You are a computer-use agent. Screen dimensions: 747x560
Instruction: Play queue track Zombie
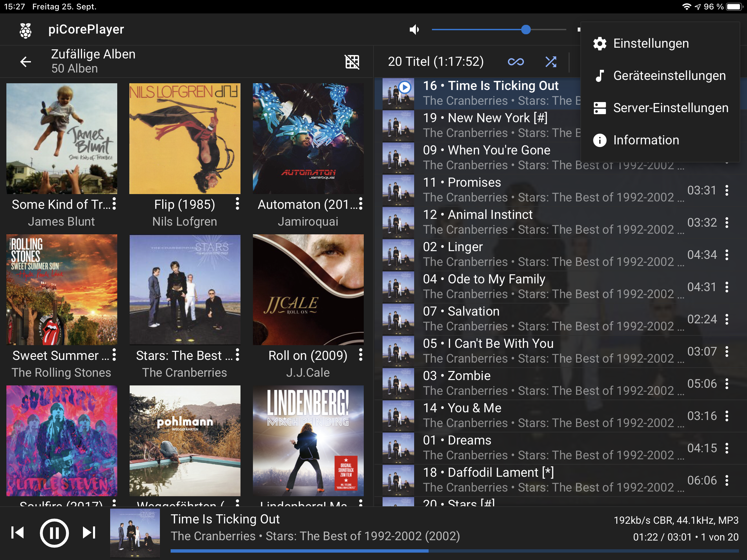pyautogui.click(x=561, y=383)
